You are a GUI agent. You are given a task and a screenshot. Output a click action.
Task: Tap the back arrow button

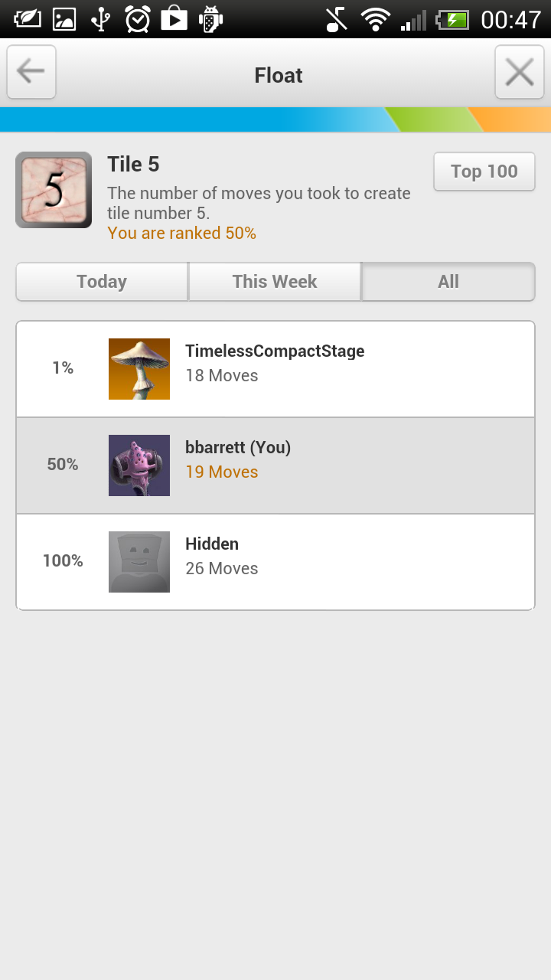31,71
